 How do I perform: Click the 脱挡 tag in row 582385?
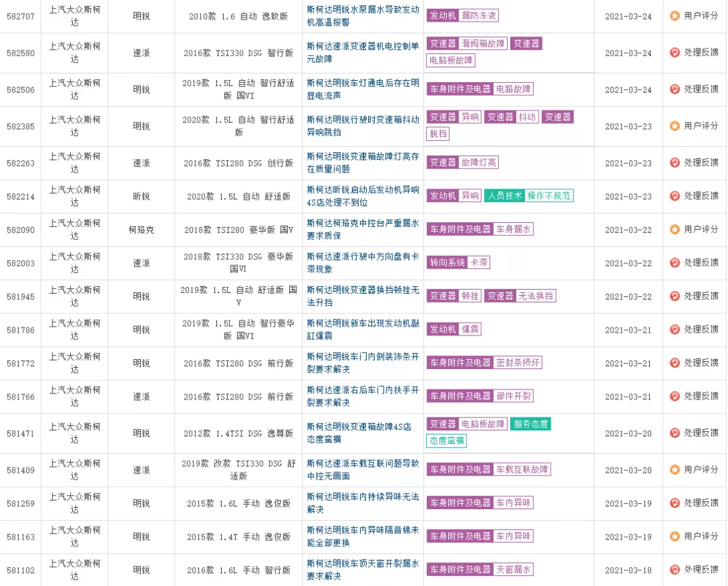[x=438, y=133]
